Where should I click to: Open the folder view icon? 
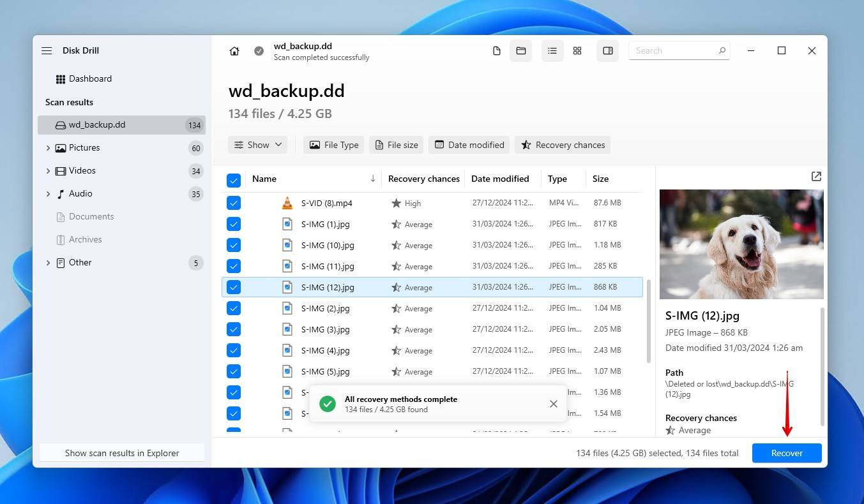tap(521, 50)
